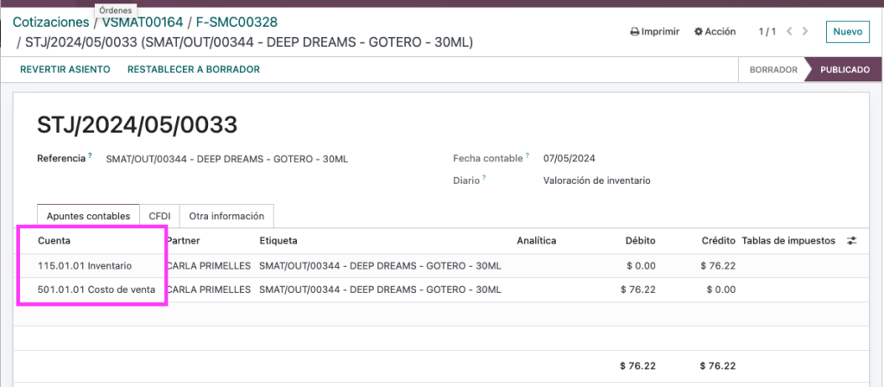
Task: Sort the table by Débito column
Action: [640, 241]
